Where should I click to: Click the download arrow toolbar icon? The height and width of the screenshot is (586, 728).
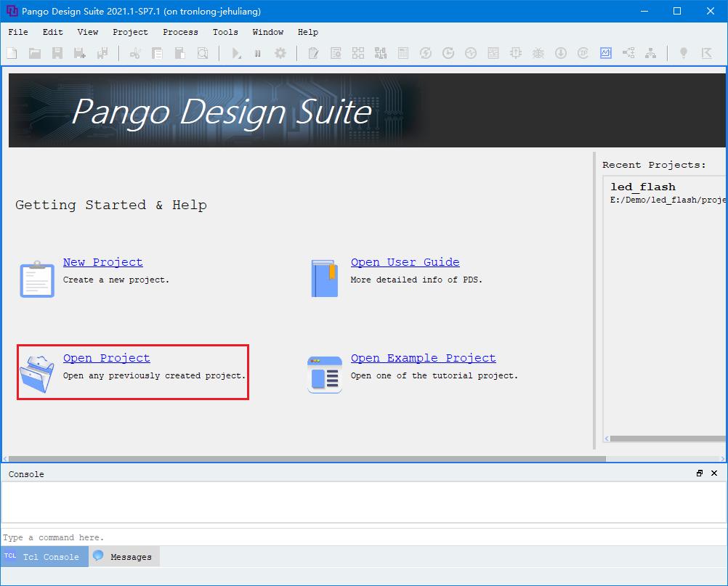(x=561, y=53)
